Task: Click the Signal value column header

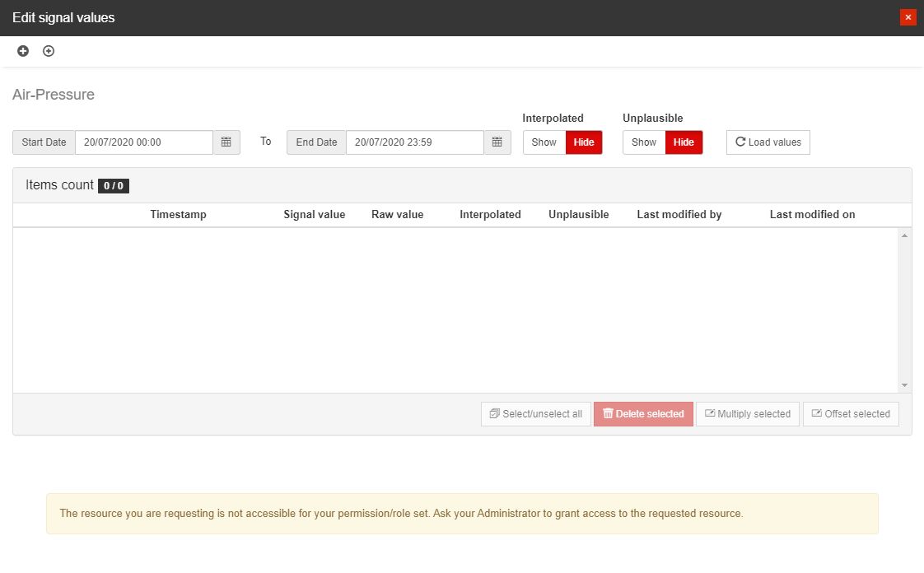Action: 314,215
